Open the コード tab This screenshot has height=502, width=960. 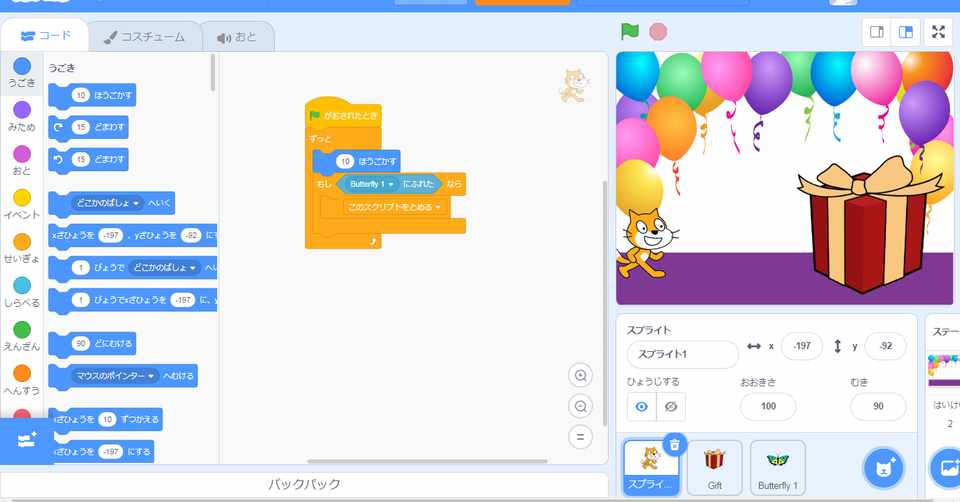pyautogui.click(x=45, y=36)
